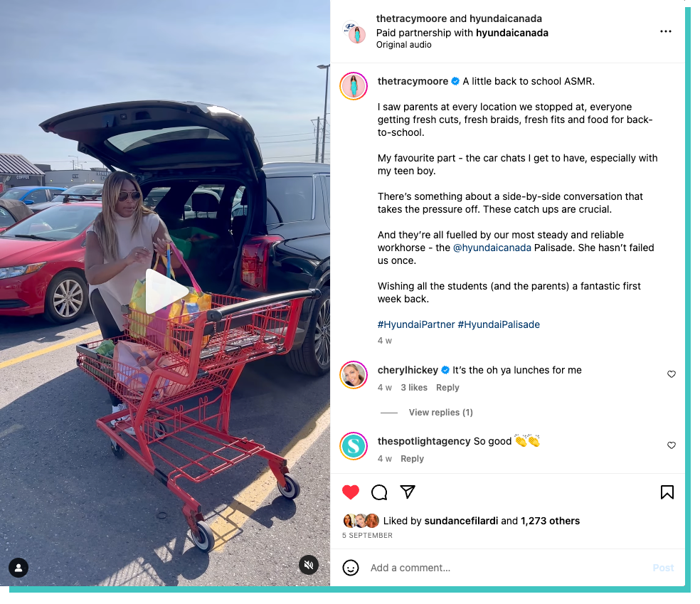Unlike the post with the red heart
Viewport: 700px width, 604px height.
click(x=351, y=492)
